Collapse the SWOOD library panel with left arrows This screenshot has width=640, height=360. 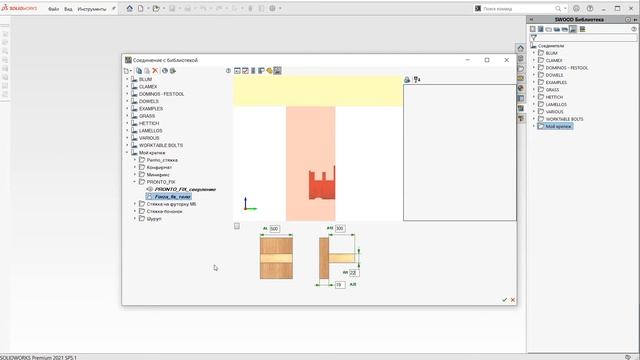point(531,19)
